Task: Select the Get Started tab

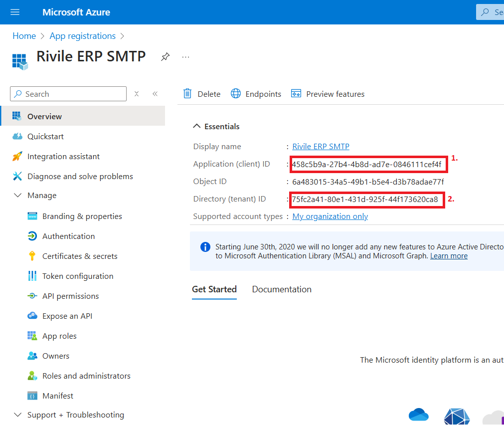Action: click(x=214, y=289)
